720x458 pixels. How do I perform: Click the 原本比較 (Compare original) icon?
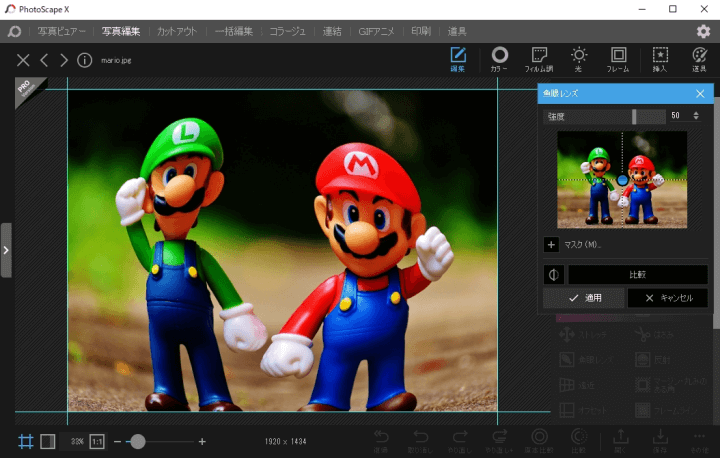coord(539,441)
